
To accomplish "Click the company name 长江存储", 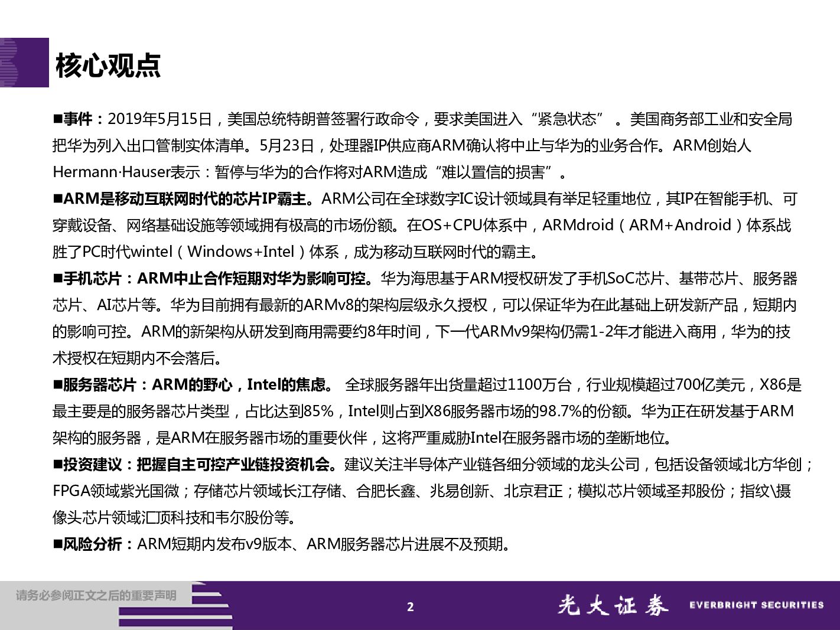I will coord(312,491).
